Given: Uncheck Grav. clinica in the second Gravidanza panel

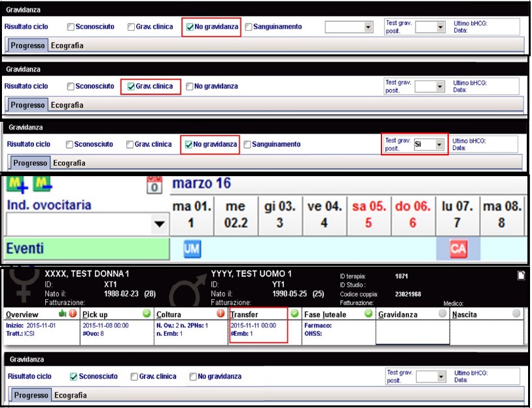Looking at the screenshot, I should (x=131, y=86).
